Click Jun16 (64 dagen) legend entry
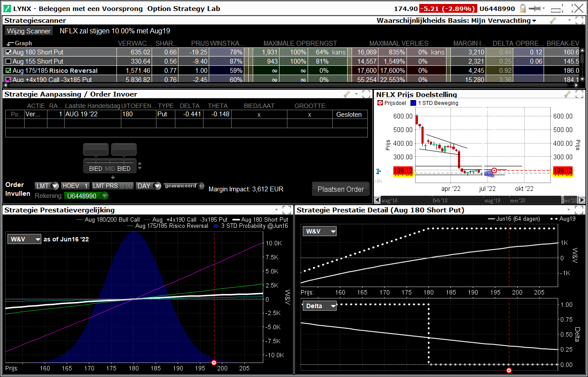588x377 pixels. (515, 219)
